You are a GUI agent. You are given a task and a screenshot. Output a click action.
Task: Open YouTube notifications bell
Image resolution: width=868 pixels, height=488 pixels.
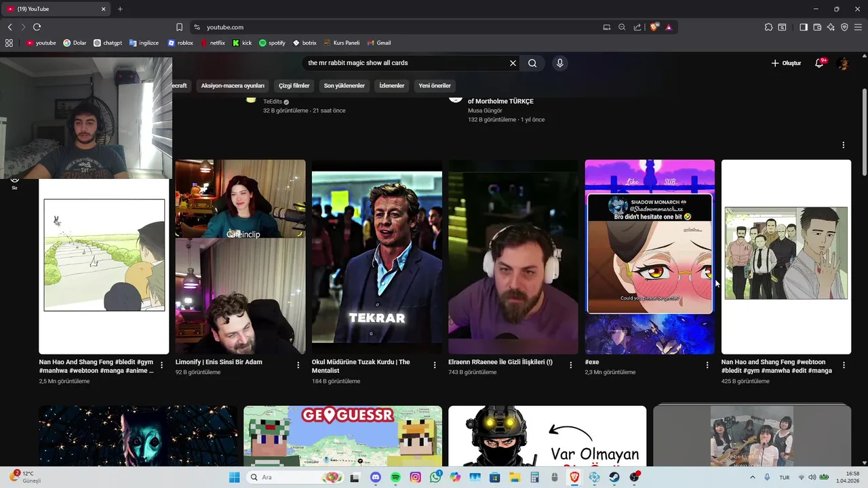click(820, 63)
